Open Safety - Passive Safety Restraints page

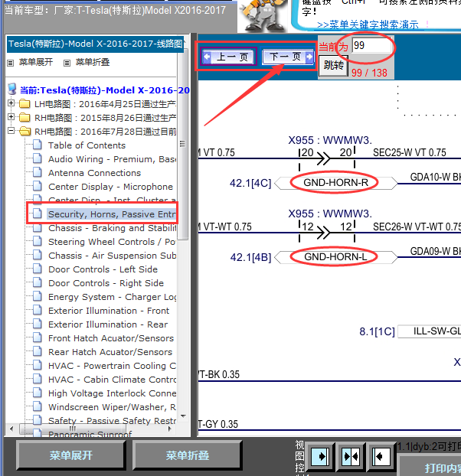pyautogui.click(x=112, y=421)
